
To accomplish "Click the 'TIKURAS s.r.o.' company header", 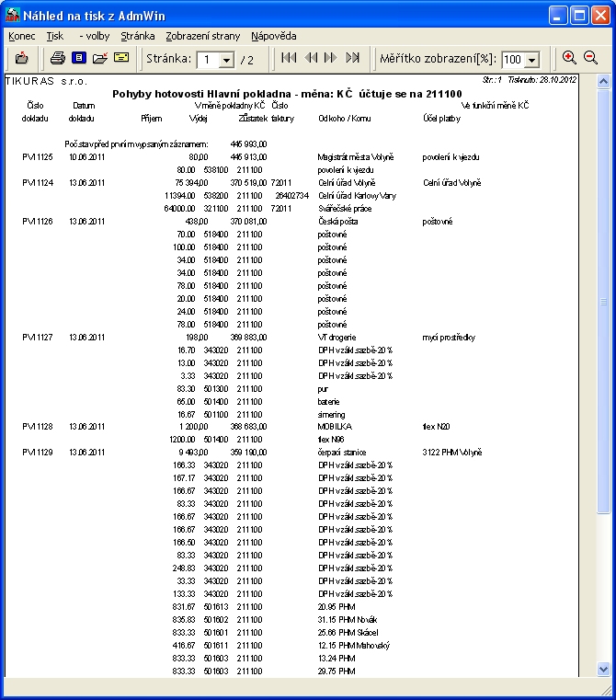I will pos(46,81).
